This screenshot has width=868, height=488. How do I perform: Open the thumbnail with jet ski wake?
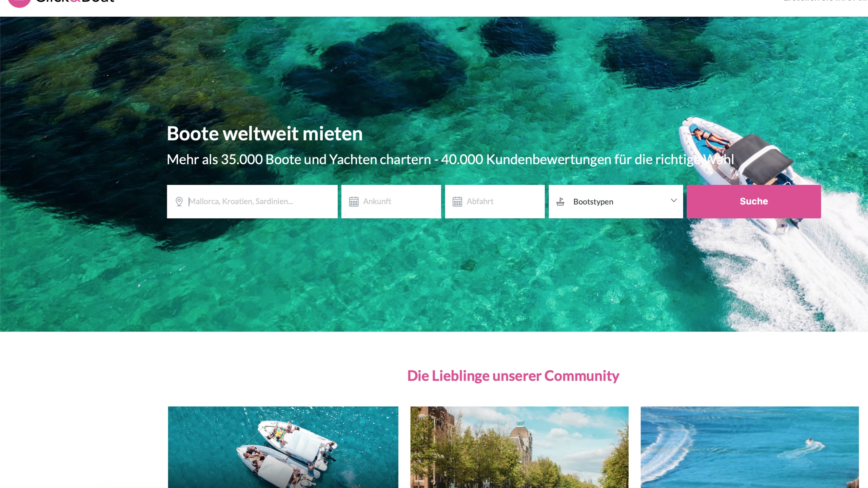pos(750,447)
